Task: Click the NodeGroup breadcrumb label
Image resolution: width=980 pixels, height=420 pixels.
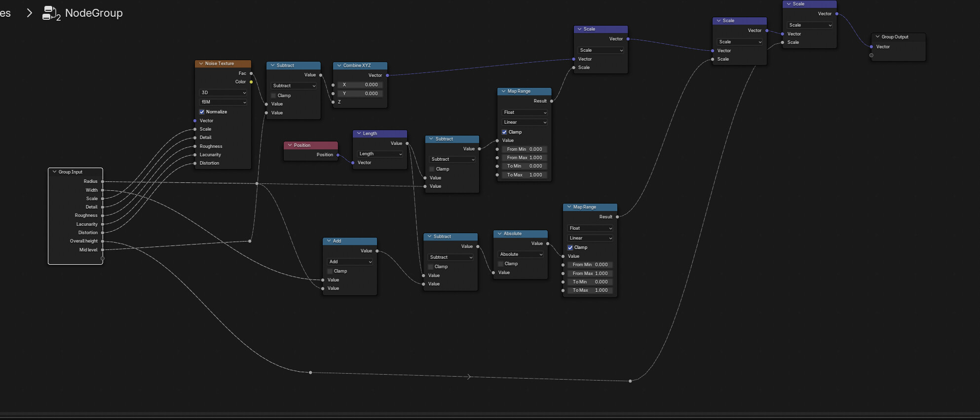Action: [x=94, y=13]
